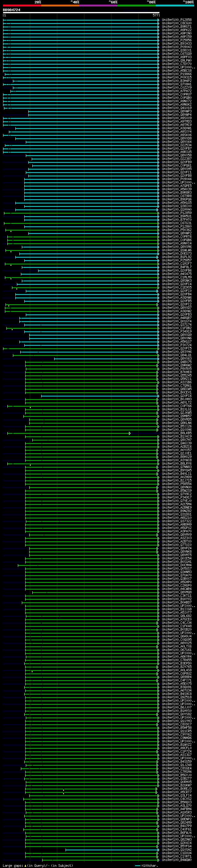Select the UniRef100_D0EG73 label

(177, 254)
